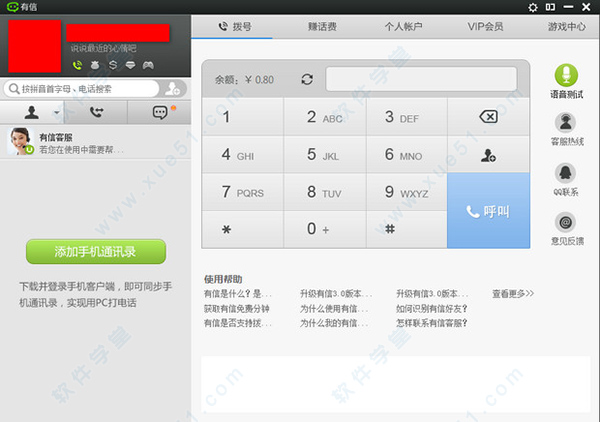Tap the hash key on keypad
The height and width of the screenshot is (422, 600).
pyautogui.click(x=407, y=229)
